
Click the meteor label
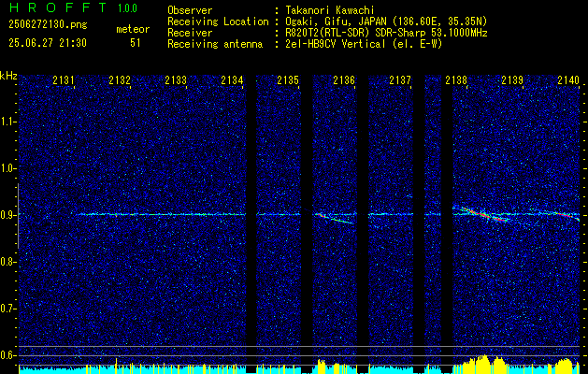(x=133, y=29)
